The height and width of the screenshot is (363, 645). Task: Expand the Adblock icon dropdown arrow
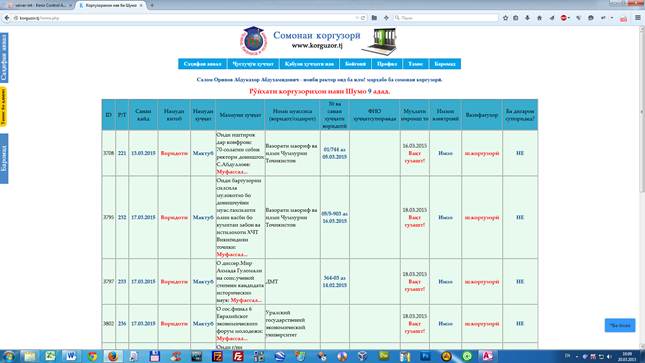[x=569, y=18]
